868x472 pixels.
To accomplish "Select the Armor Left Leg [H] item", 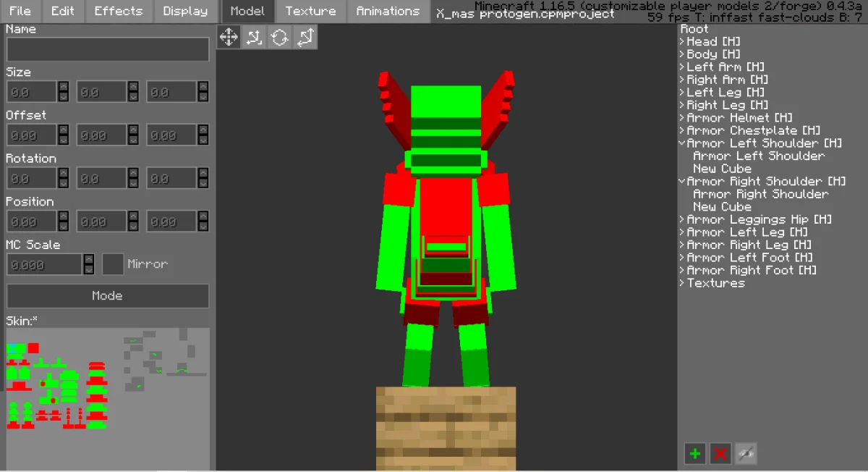I will (747, 232).
